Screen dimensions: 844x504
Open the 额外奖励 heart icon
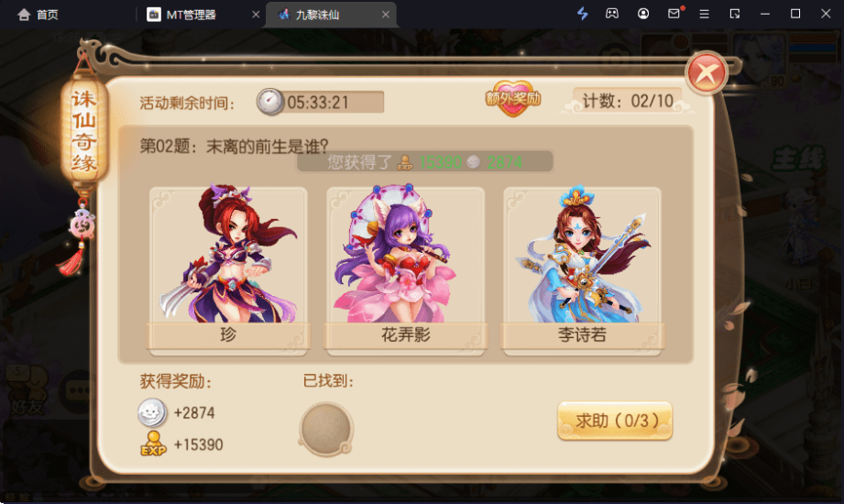tap(513, 98)
